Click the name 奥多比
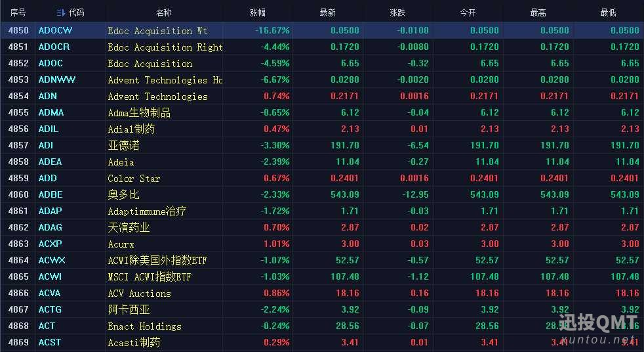This screenshot has height=352, width=644. [x=124, y=194]
